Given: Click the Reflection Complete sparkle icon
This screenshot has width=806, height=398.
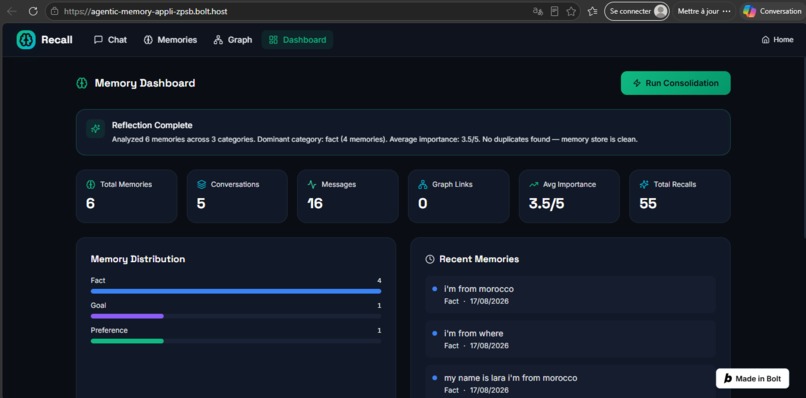Looking at the screenshot, I should (96, 129).
